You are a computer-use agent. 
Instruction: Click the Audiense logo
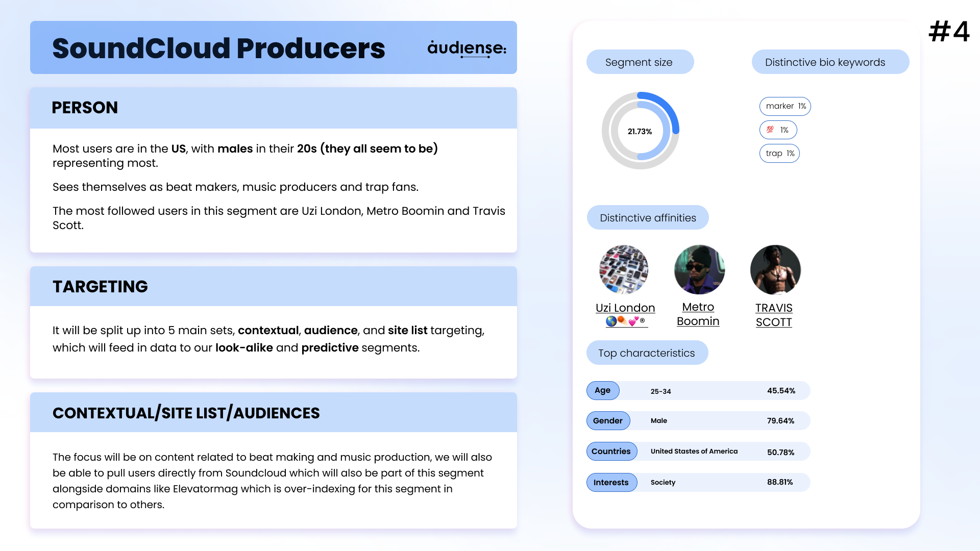(467, 48)
